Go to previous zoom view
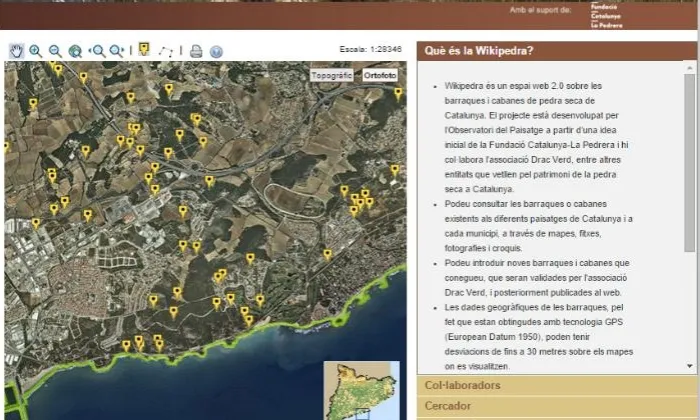Viewport: 700px width, 420px height. pos(97,51)
